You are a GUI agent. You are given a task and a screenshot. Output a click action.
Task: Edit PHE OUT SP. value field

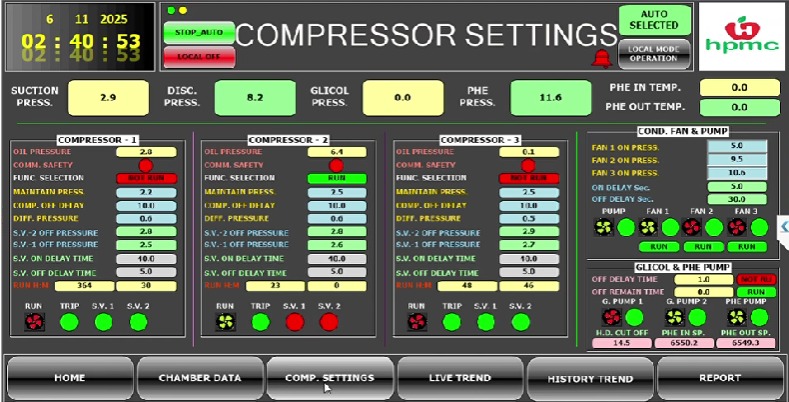click(746, 343)
